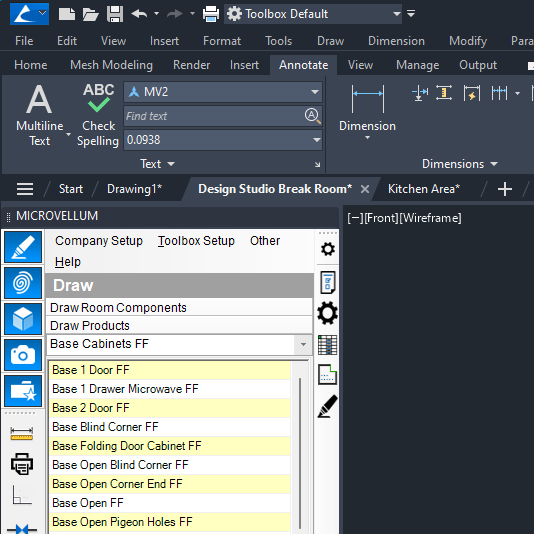
Task: Click the find text search icon
Action: point(312,116)
